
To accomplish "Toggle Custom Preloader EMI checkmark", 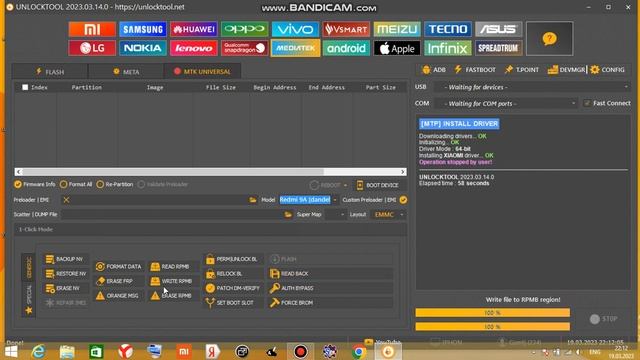I will (403, 200).
